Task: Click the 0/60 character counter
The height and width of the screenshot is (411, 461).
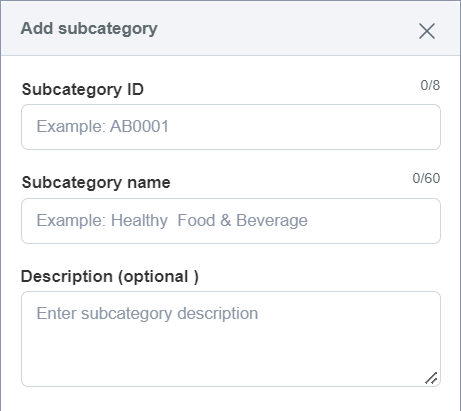Action: (426, 178)
